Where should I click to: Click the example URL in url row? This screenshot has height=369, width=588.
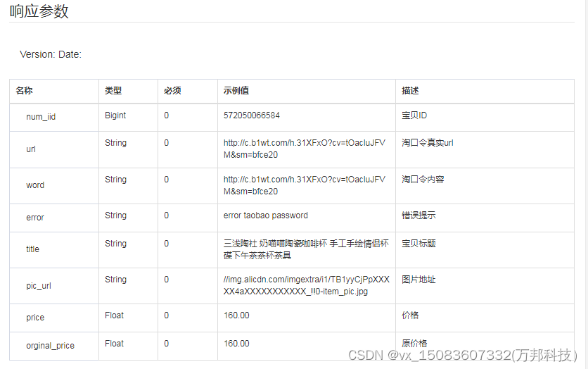coord(305,149)
